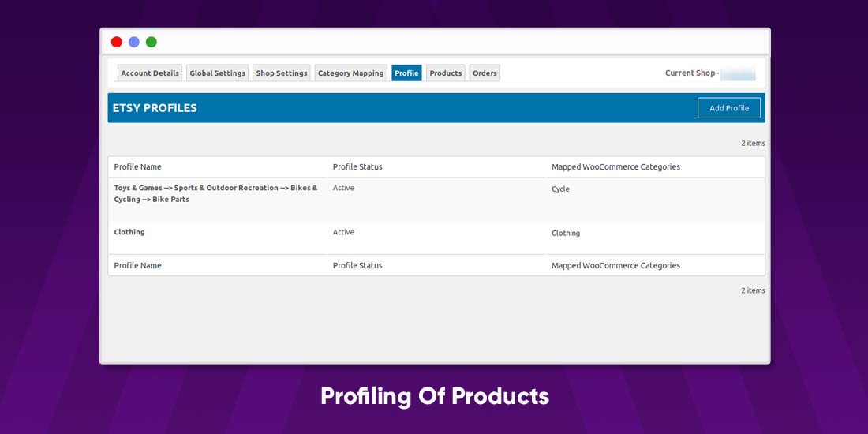868x434 pixels.
Task: Click the 2 items count below table
Action: click(x=753, y=290)
